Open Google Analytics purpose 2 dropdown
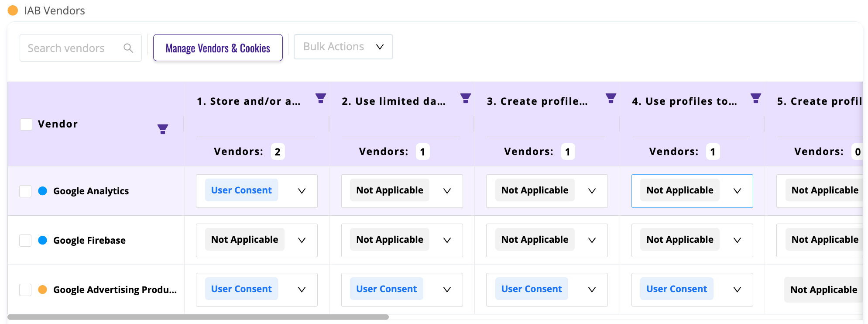This screenshot has width=868, height=324. pos(402,191)
